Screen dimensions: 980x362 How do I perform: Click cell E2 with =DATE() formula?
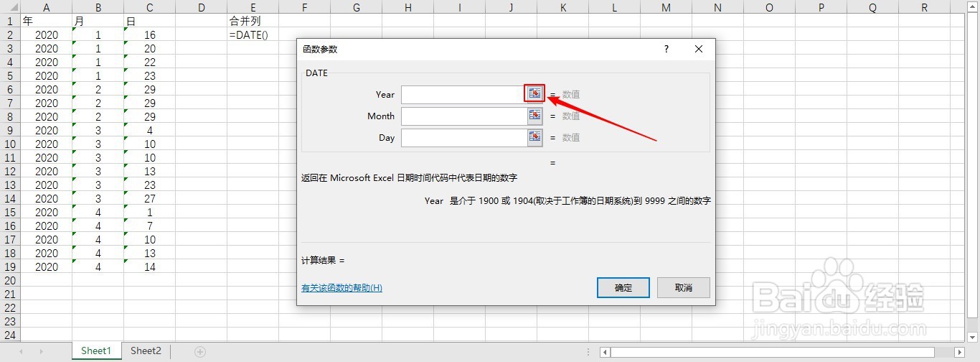253,34
